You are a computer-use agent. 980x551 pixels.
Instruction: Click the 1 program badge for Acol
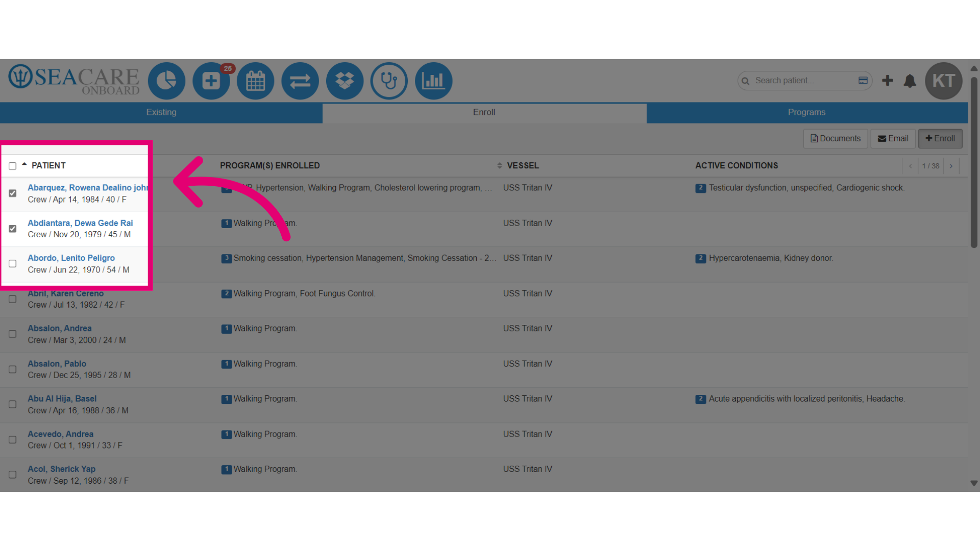[227, 469]
